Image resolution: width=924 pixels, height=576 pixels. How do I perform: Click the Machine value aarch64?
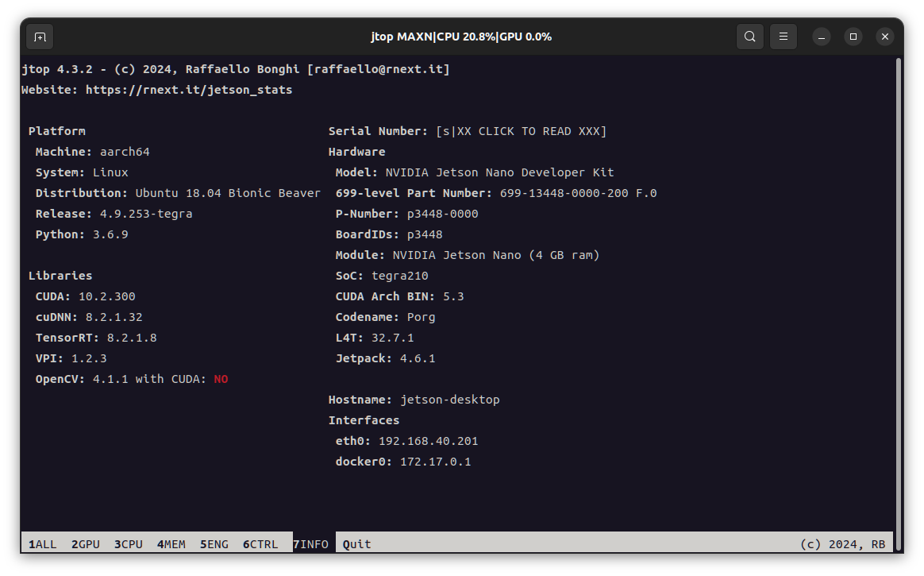(125, 152)
